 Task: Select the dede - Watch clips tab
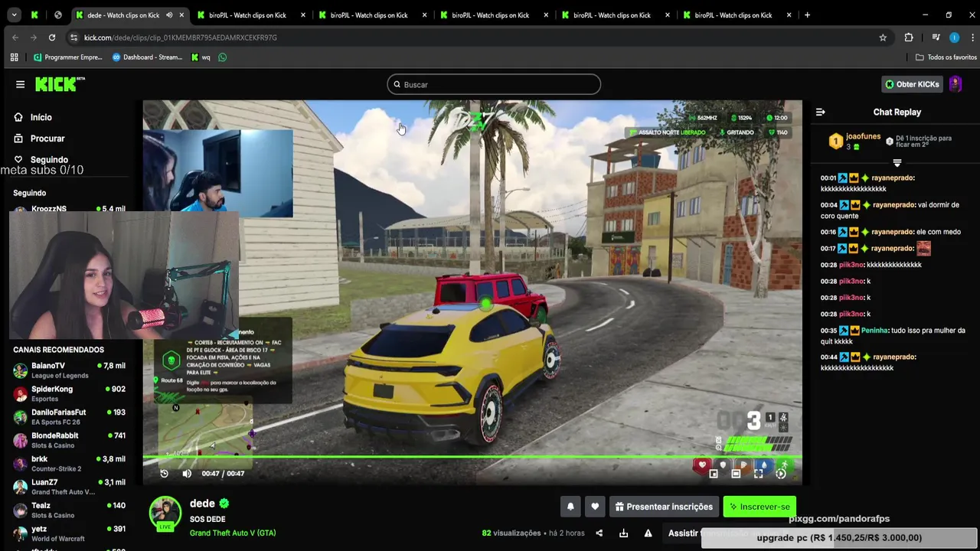123,15
